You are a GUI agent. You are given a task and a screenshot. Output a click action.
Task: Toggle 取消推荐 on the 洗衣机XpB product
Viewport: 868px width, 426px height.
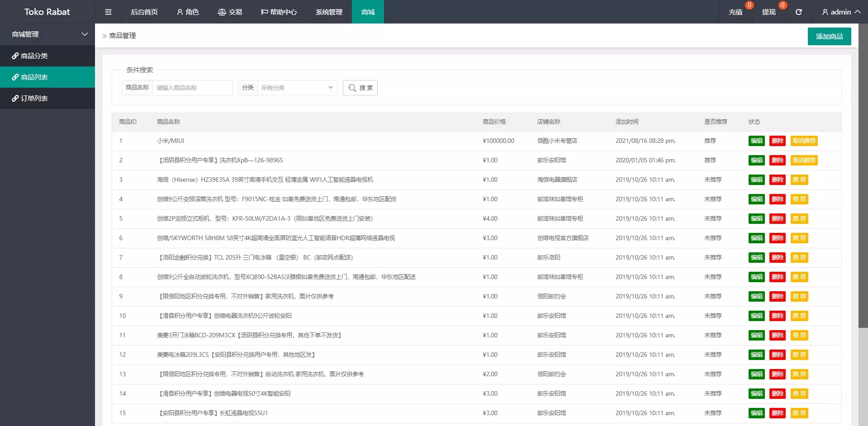coord(804,160)
